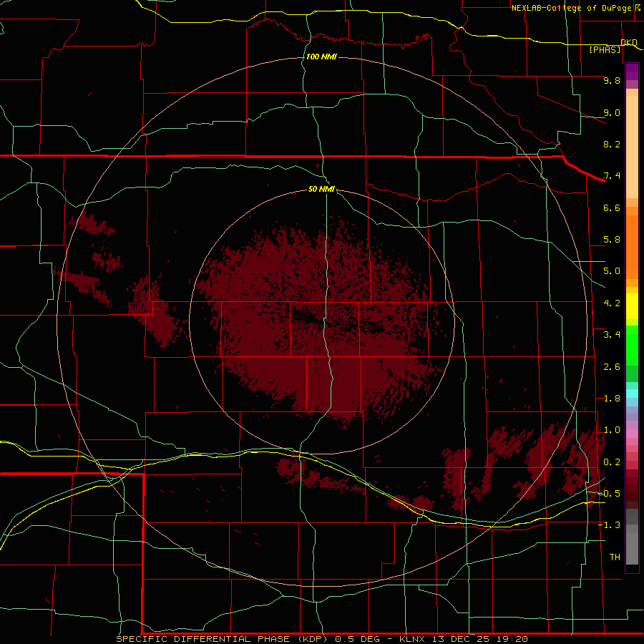The width and height of the screenshot is (644, 644).
Task: Click the 100 NMI range ring label
Action: (321, 57)
